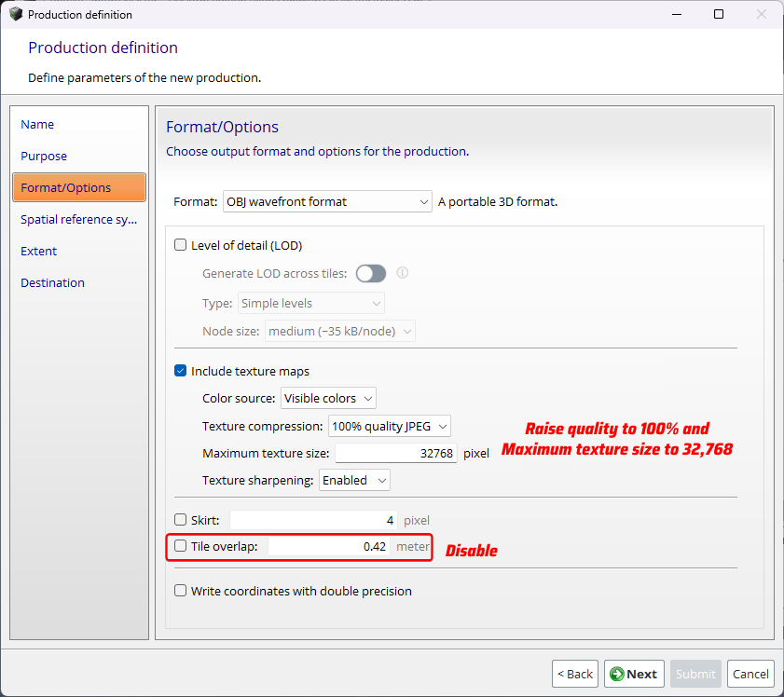Click 'Define parameters of the new production.' text
The width and height of the screenshot is (784, 697).
(144, 78)
